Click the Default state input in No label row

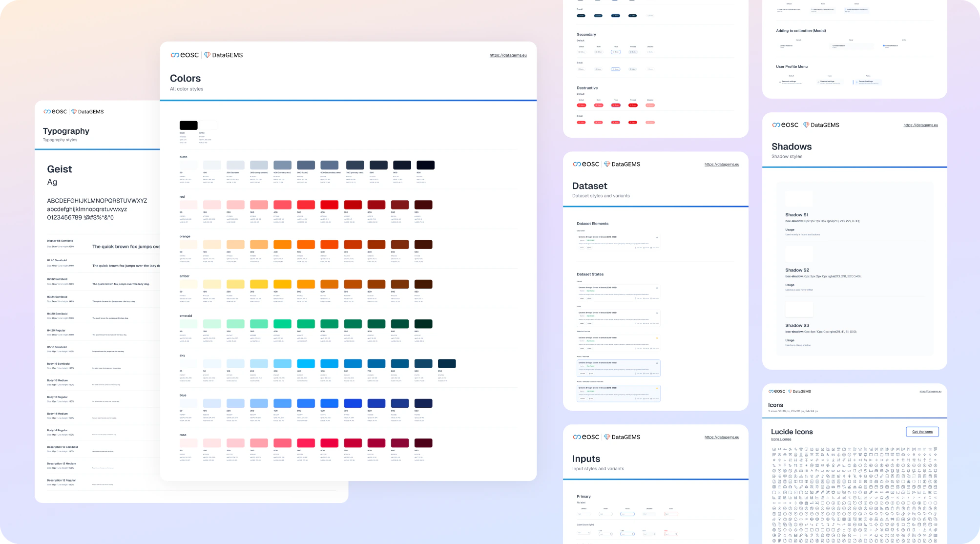click(x=584, y=514)
